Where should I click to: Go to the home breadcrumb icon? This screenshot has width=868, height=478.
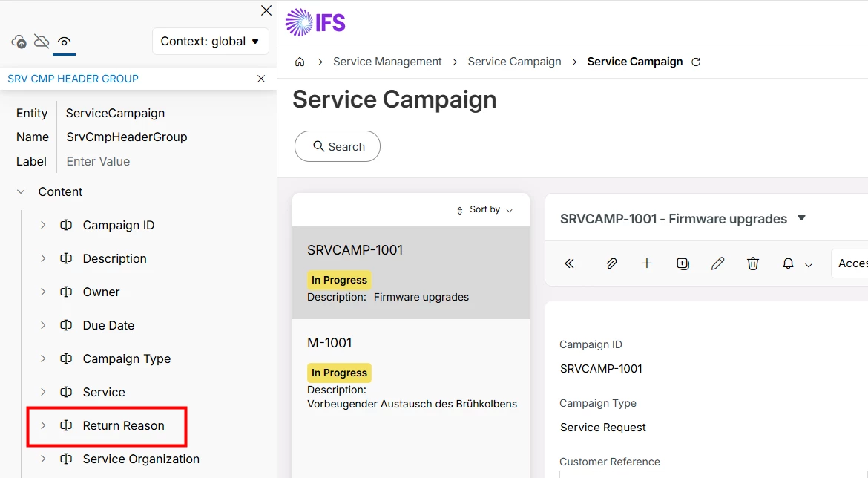300,62
